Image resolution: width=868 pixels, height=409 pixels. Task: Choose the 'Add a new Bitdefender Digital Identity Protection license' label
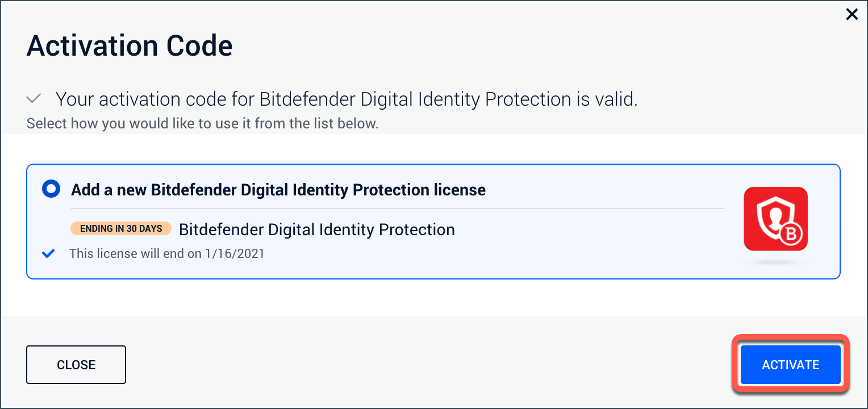coord(278,190)
